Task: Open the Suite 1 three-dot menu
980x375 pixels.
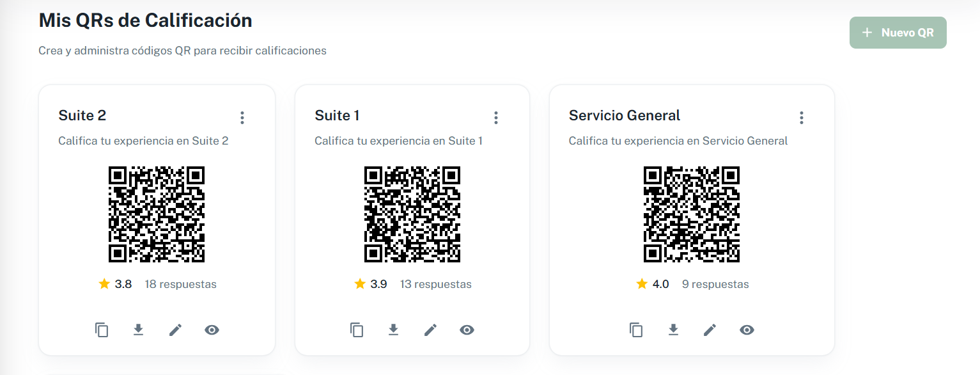Action: click(496, 118)
